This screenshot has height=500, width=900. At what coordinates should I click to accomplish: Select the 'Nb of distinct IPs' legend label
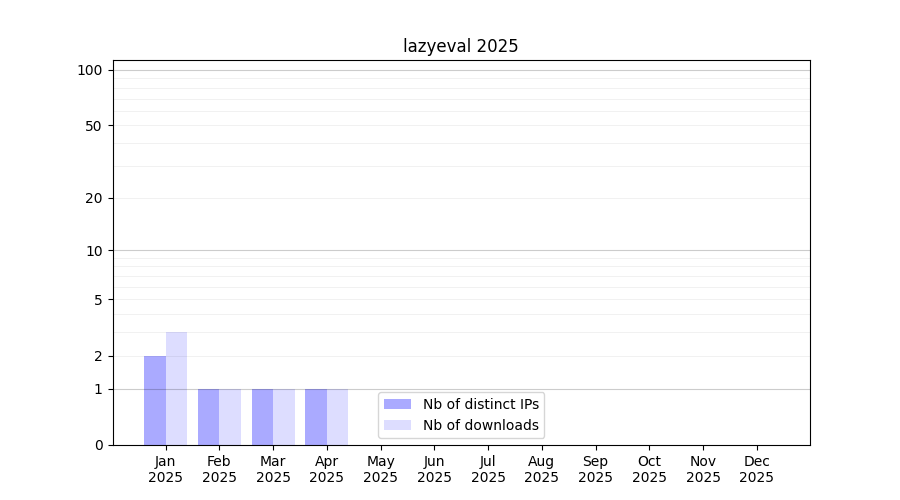click(x=480, y=404)
